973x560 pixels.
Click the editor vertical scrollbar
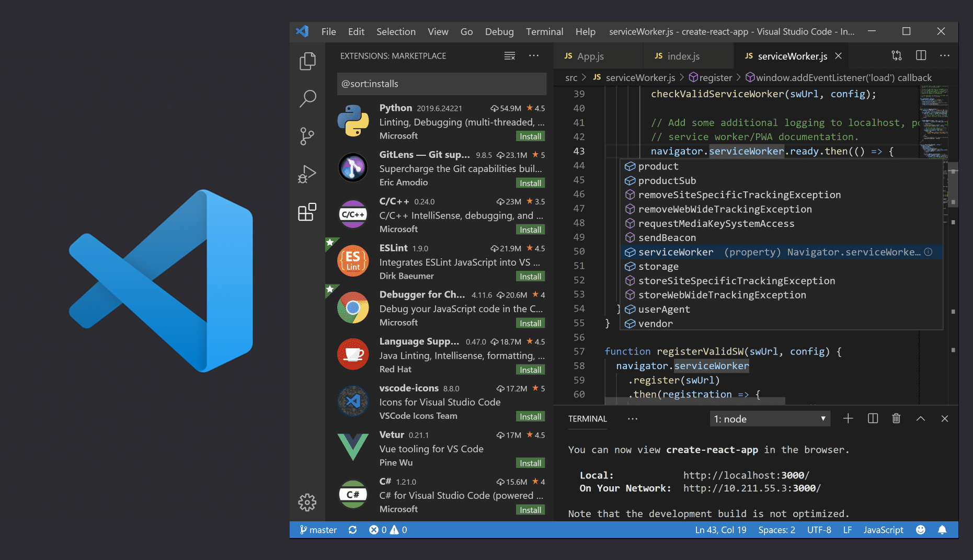tap(953, 186)
